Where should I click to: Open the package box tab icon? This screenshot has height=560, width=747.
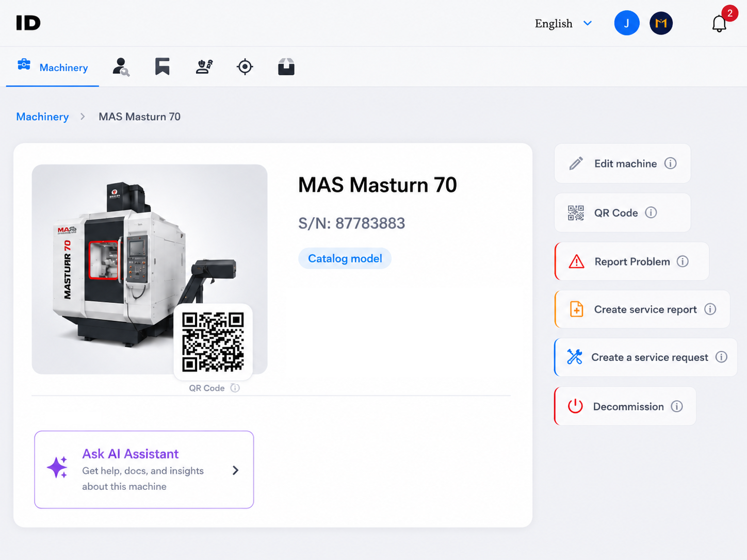[x=286, y=67]
